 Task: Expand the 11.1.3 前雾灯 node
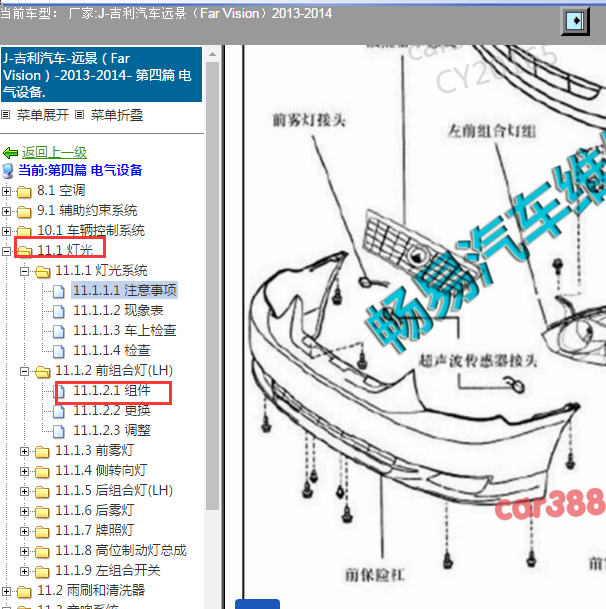coord(24,451)
